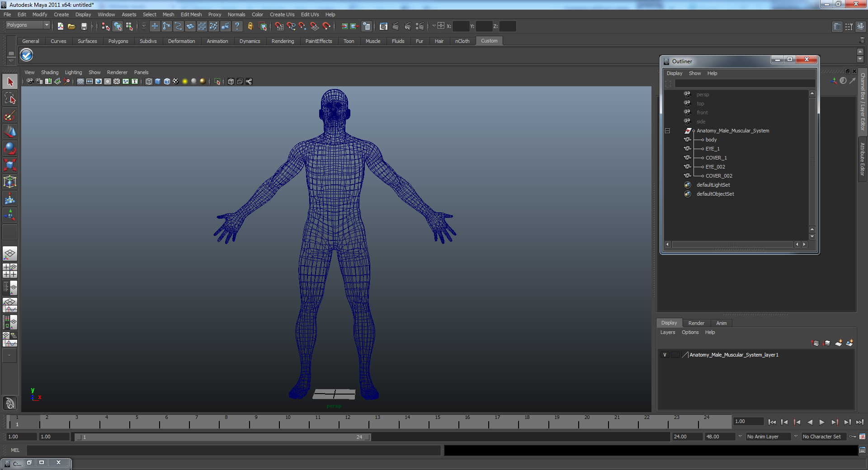868x470 pixels.
Task: Open the viewport Shading menu
Action: coord(50,72)
